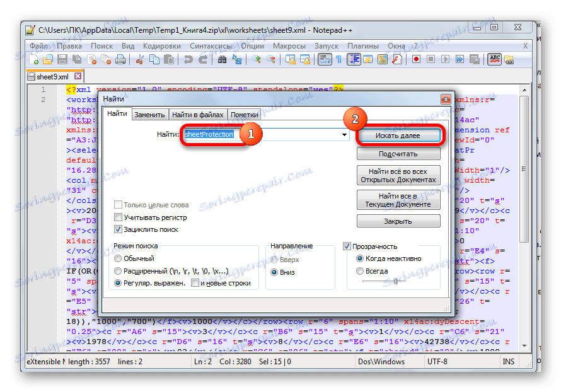Close the 'Найти' dialog with X
Screen dimensions: 561x392
pos(446,99)
